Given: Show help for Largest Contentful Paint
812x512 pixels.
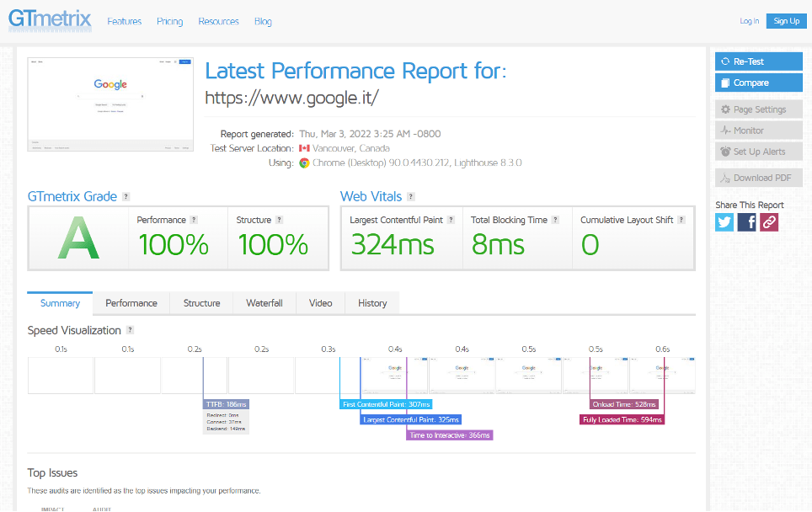Looking at the screenshot, I should pos(451,220).
